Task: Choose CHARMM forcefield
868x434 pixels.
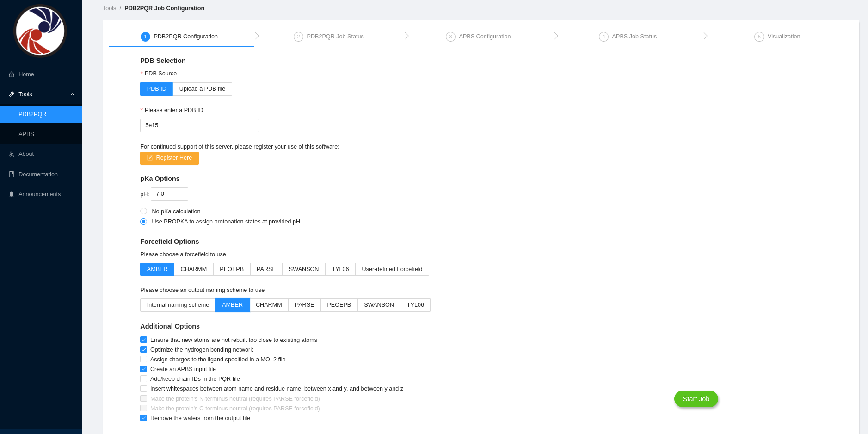Action: click(x=194, y=269)
